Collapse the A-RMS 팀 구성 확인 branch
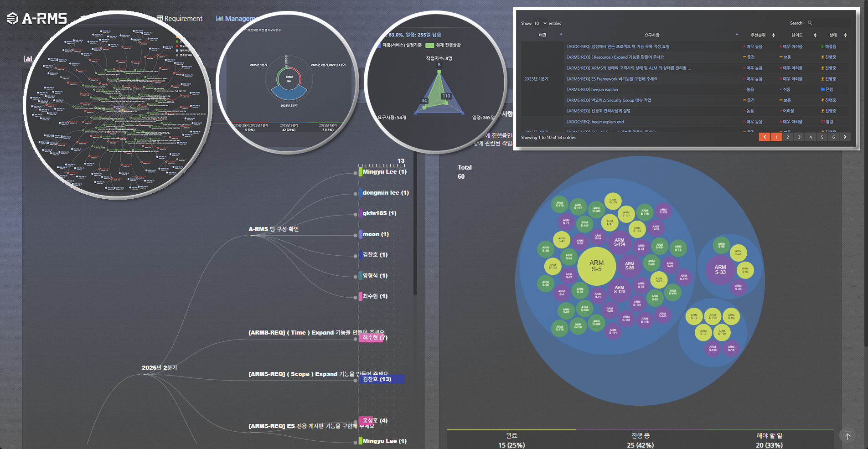 tap(248, 236)
